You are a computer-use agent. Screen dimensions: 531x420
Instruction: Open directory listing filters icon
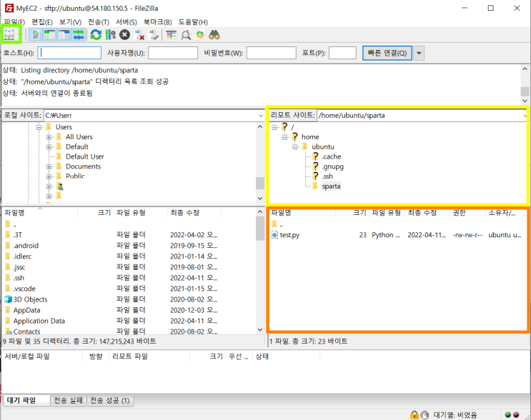pyautogui.click(x=171, y=35)
